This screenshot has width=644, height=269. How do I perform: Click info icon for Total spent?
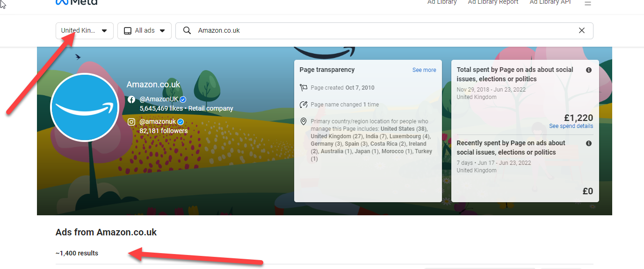[589, 70]
